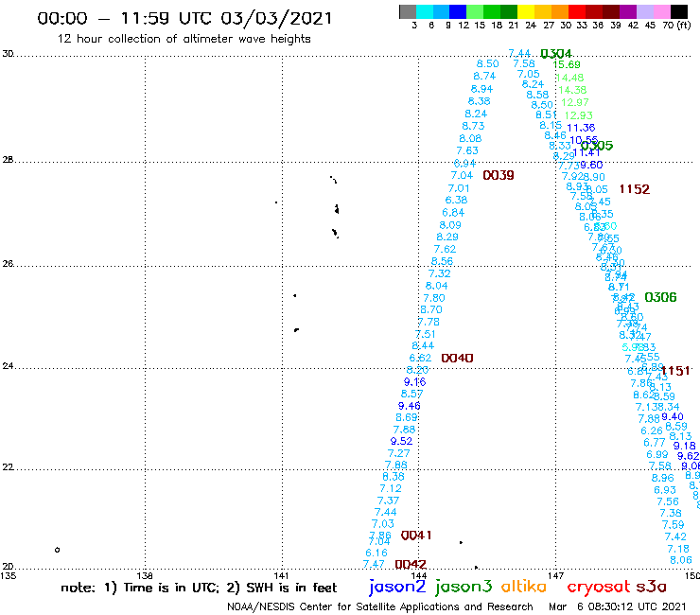Screen dimensions: 700x615
Task: Click the 7.18 wave height value
Action: (x=678, y=549)
